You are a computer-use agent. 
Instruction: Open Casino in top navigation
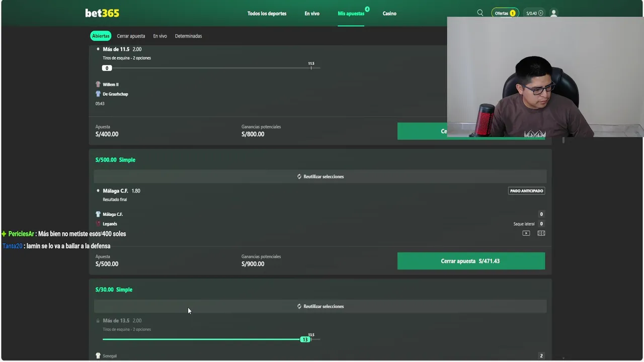[389, 14]
